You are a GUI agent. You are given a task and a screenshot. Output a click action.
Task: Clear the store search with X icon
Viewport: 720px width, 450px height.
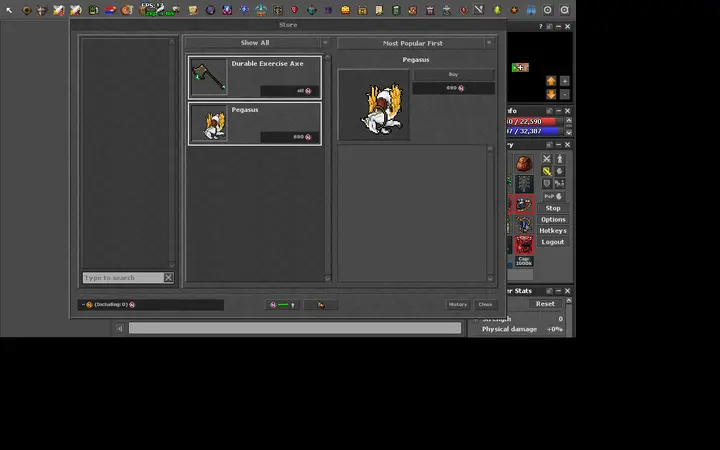click(169, 277)
